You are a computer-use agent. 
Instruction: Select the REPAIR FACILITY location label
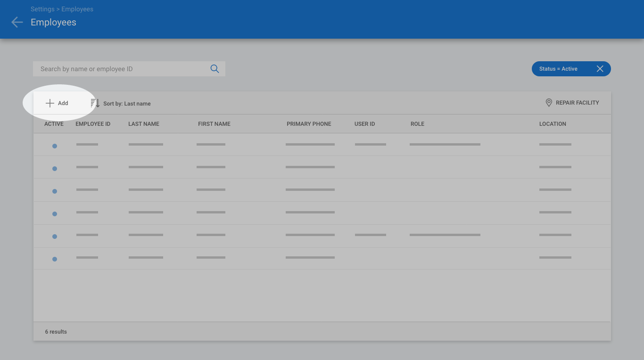point(577,103)
